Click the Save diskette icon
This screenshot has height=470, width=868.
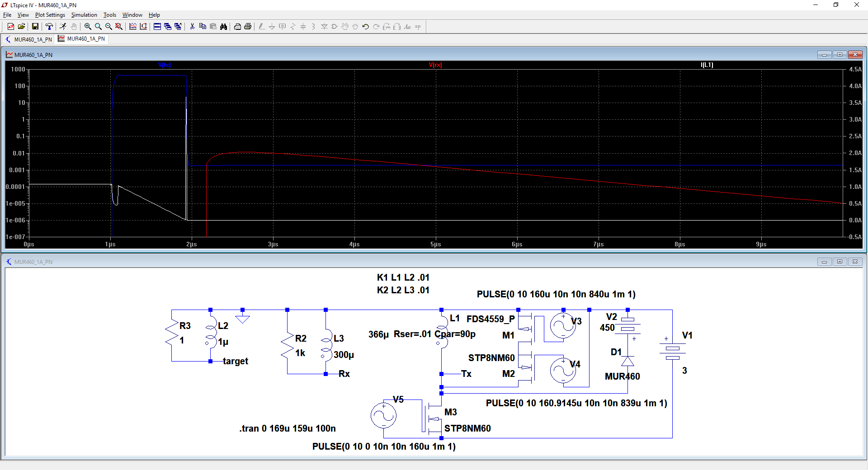(x=35, y=27)
